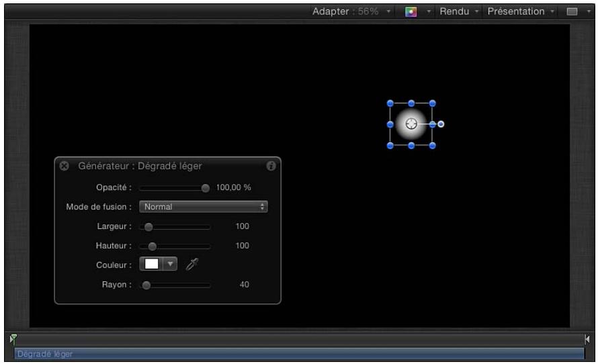Screen dimensions: 598x364
Task: Click the center anchor point of gradient
Action: (x=411, y=124)
